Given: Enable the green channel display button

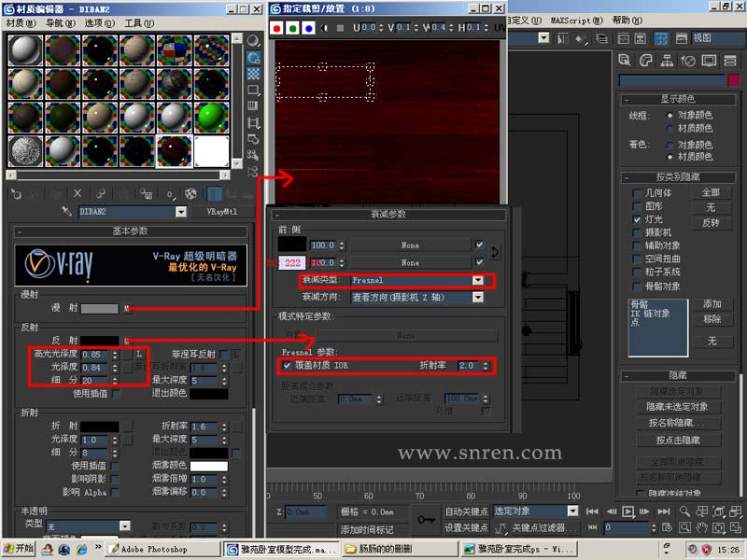Looking at the screenshot, I should tap(292, 29).
